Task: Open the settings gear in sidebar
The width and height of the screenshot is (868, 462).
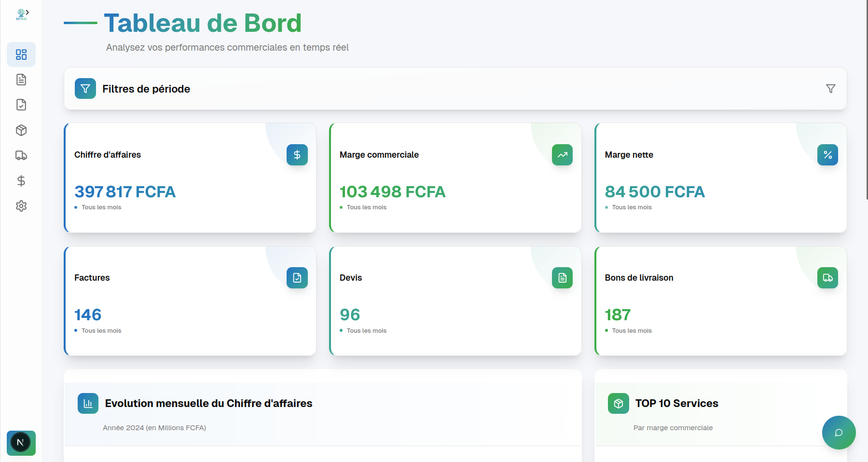Action: pos(21,206)
